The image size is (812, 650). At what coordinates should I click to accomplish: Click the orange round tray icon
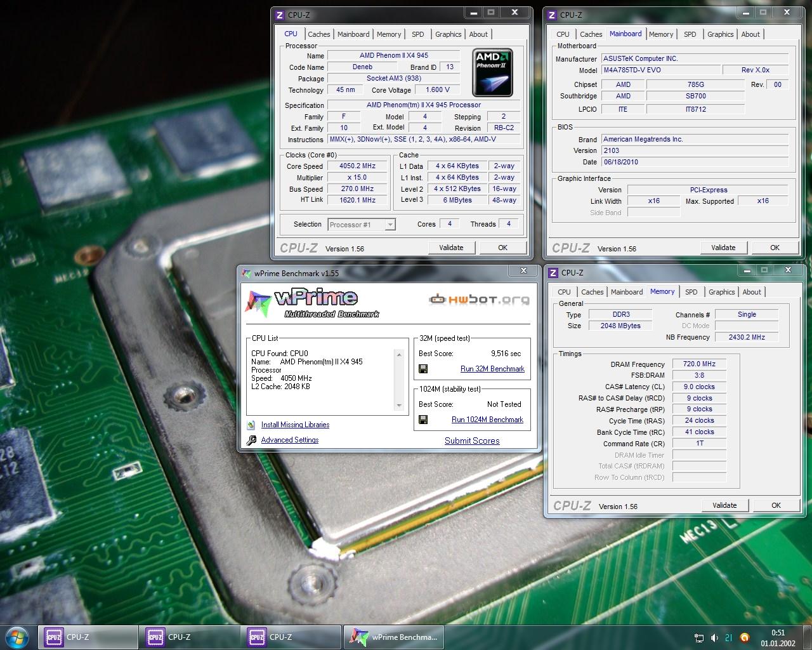pyautogui.click(x=745, y=637)
